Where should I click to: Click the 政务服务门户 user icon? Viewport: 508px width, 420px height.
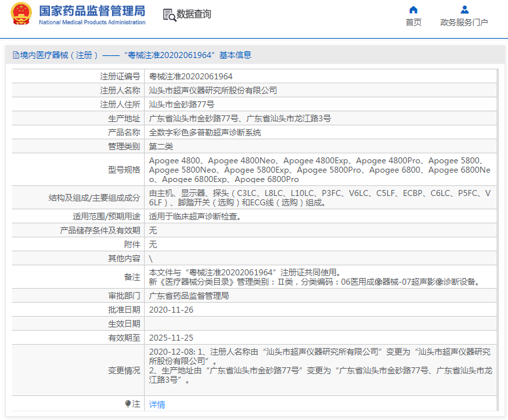pyautogui.click(x=465, y=10)
